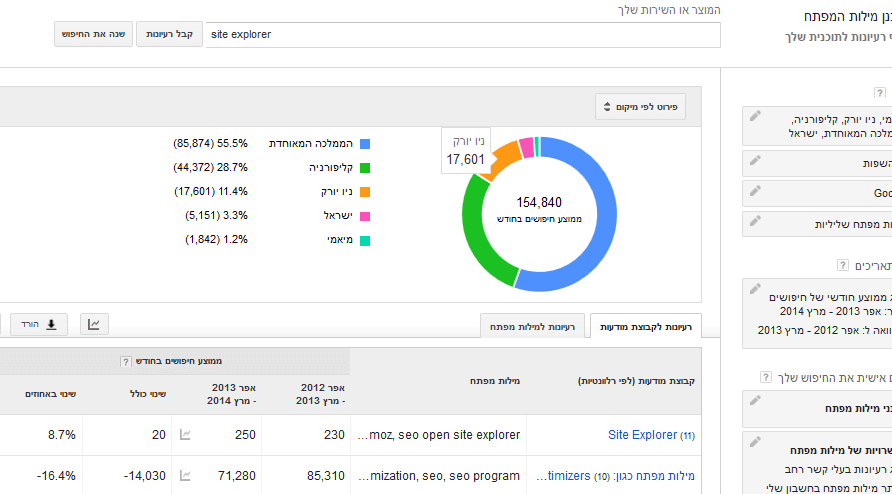
Task: Switch to the ad group ideas tab
Action: click(646, 327)
